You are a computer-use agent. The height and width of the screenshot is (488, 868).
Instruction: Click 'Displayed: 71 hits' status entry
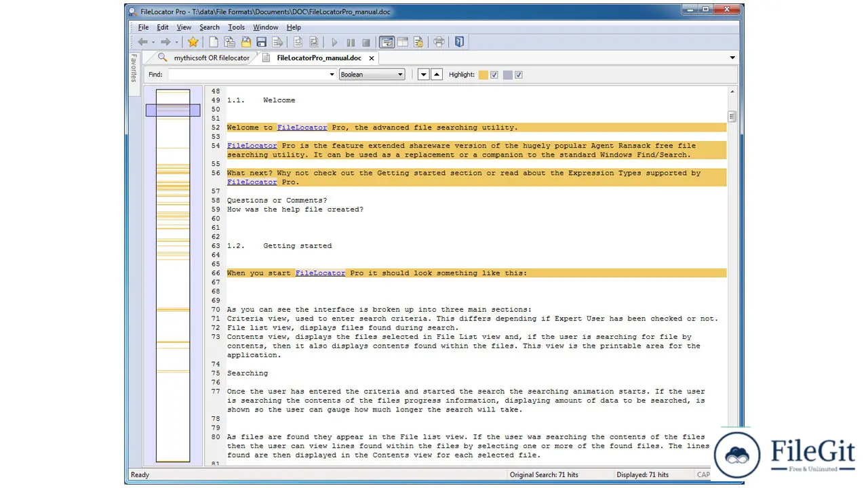pos(642,475)
